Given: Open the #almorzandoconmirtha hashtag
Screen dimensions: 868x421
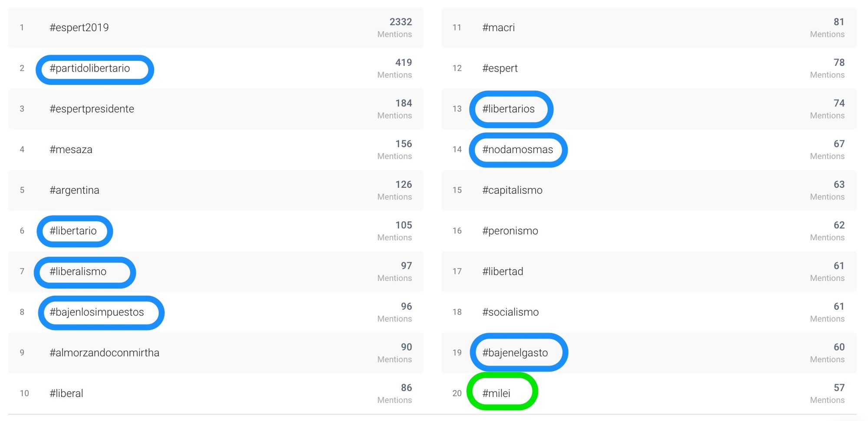Looking at the screenshot, I should (104, 353).
